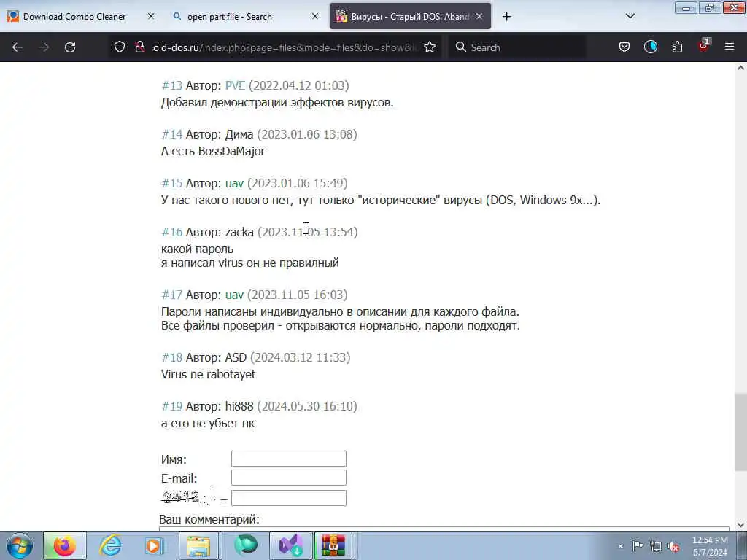Show hidden system tray icons

pos(620,547)
